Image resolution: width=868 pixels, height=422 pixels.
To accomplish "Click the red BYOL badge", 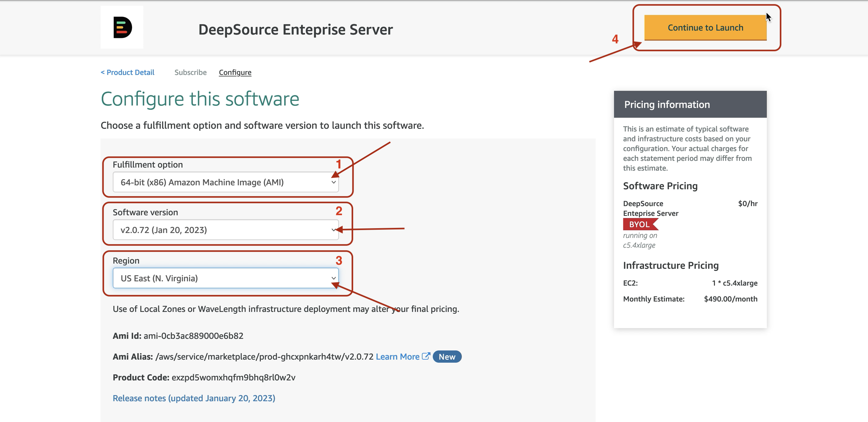I will coord(639,224).
